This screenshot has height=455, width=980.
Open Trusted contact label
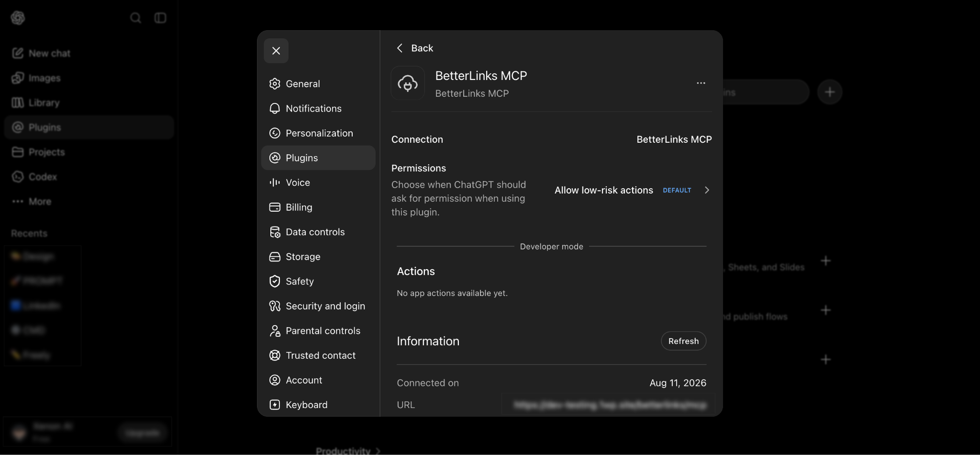(321, 355)
